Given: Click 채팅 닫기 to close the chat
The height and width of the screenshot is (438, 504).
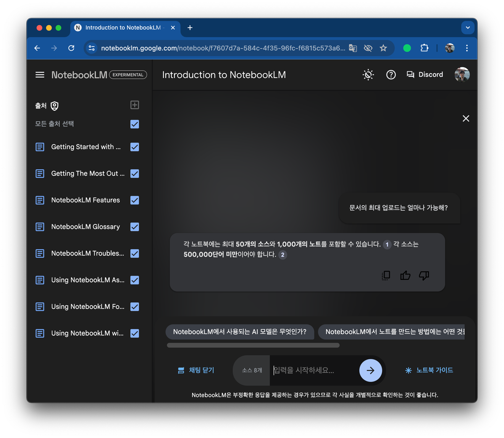Looking at the screenshot, I should [196, 370].
